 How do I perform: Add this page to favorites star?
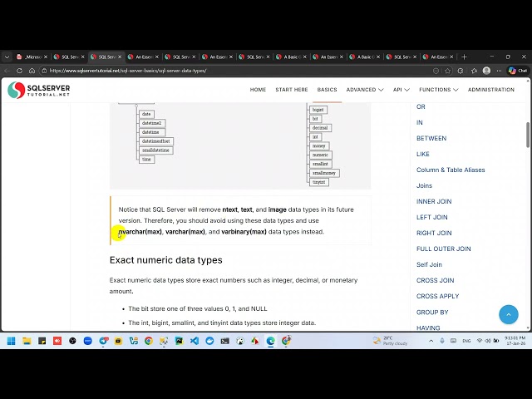[x=448, y=71]
